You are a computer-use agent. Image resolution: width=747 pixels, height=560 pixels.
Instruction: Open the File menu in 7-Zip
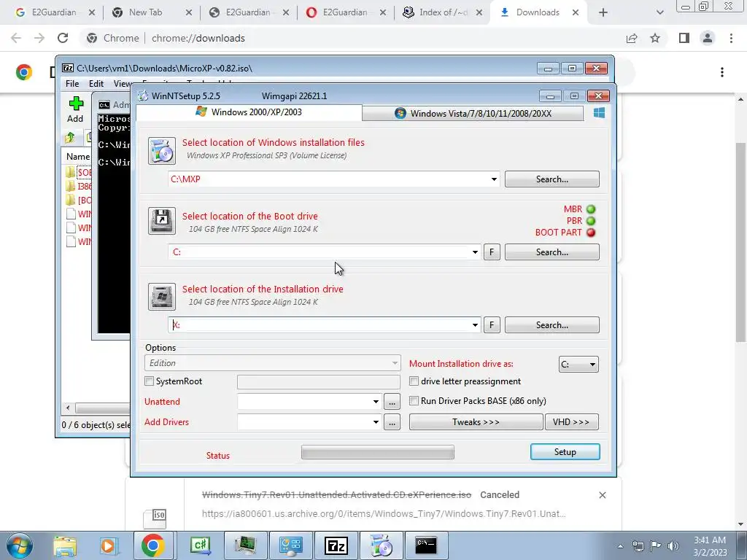(72, 84)
